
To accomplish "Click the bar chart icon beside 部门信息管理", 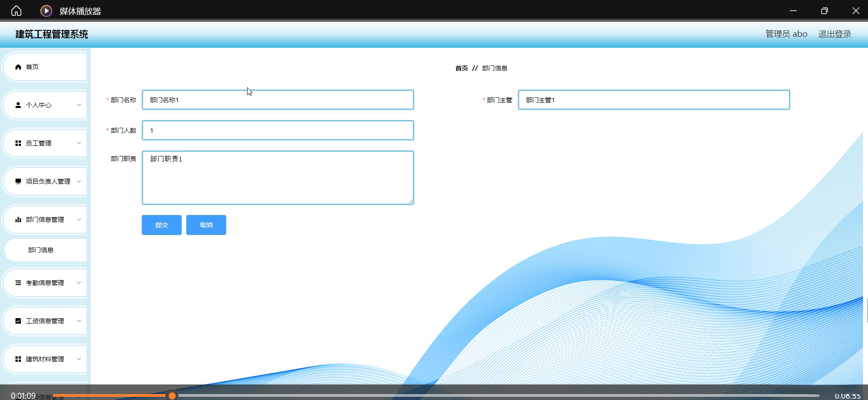I will point(18,220).
